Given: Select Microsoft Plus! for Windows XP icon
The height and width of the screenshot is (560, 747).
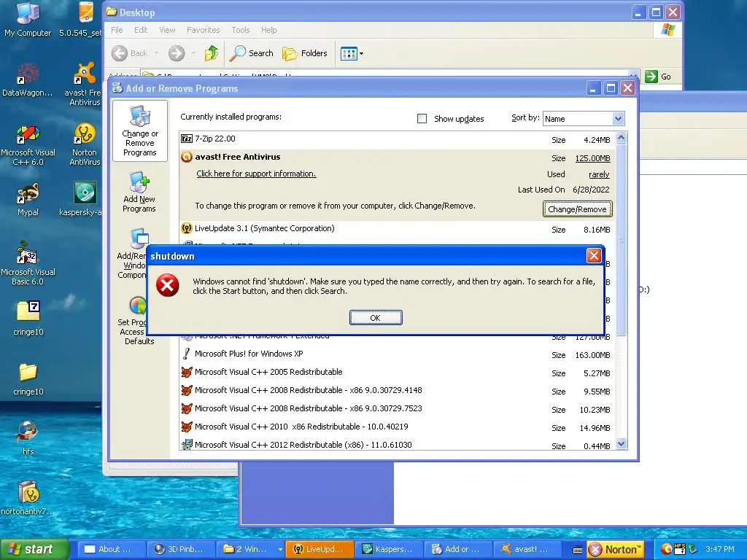Looking at the screenshot, I should click(187, 354).
